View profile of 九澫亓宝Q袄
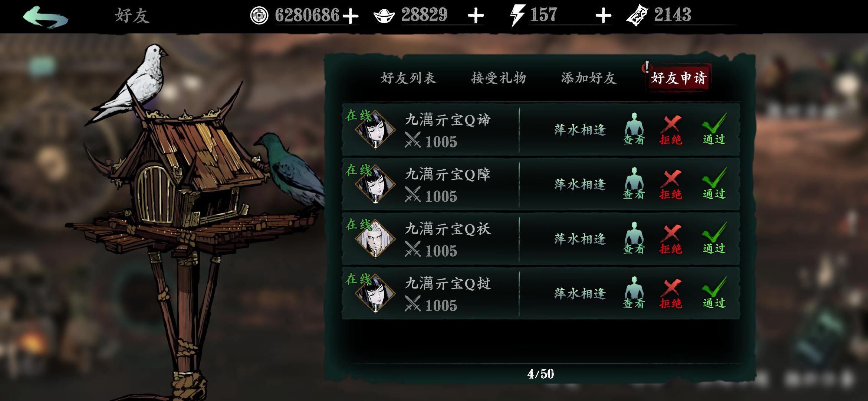The height and width of the screenshot is (401, 868). tap(634, 238)
